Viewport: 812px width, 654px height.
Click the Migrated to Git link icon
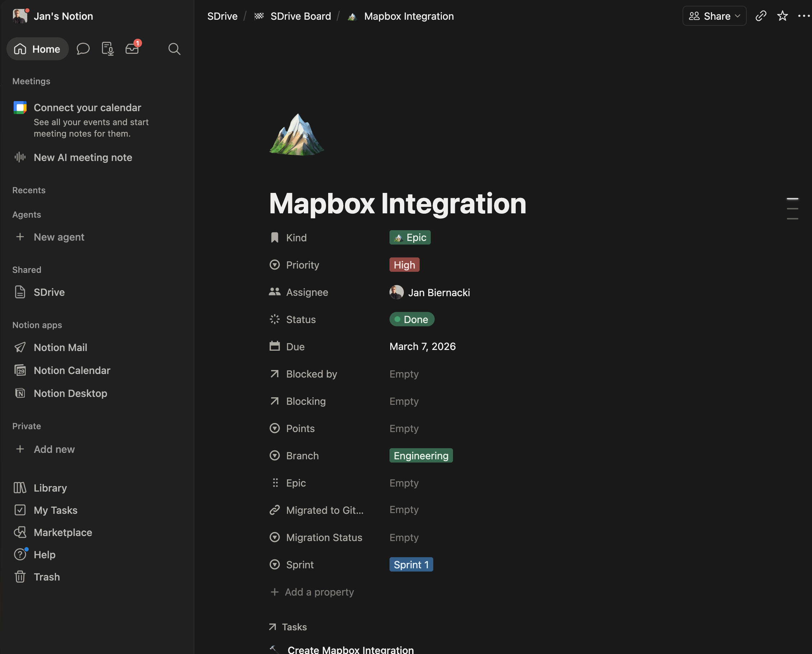[275, 510]
